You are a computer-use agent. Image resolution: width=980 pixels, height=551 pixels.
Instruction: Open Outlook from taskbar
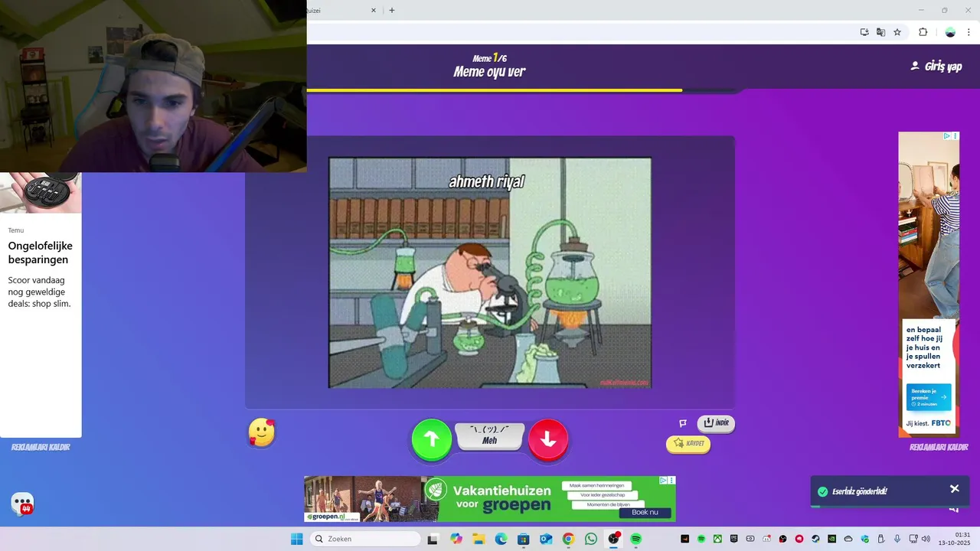click(546, 539)
